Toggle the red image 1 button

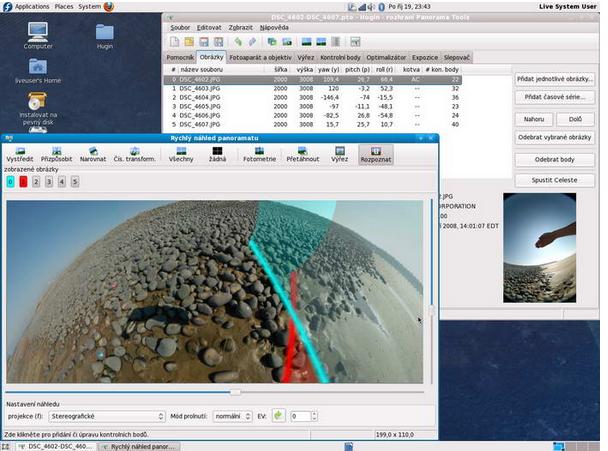(x=23, y=181)
